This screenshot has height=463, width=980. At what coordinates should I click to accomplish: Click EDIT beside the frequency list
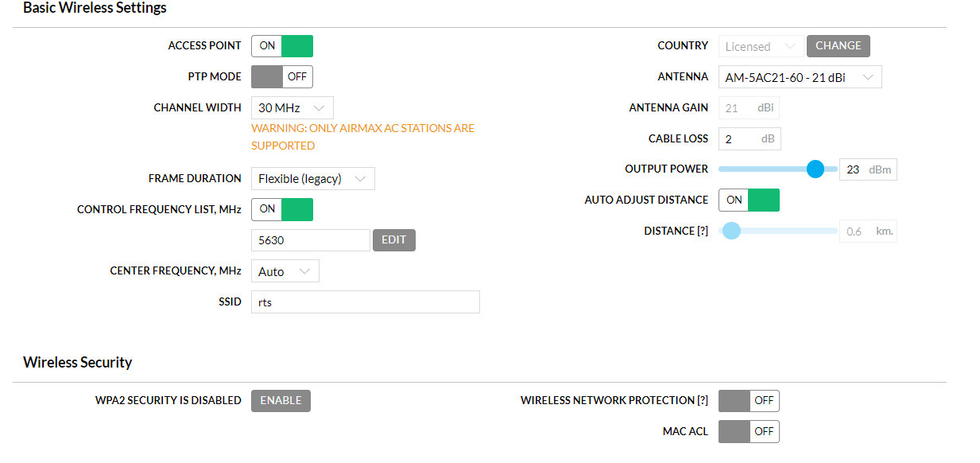394,240
